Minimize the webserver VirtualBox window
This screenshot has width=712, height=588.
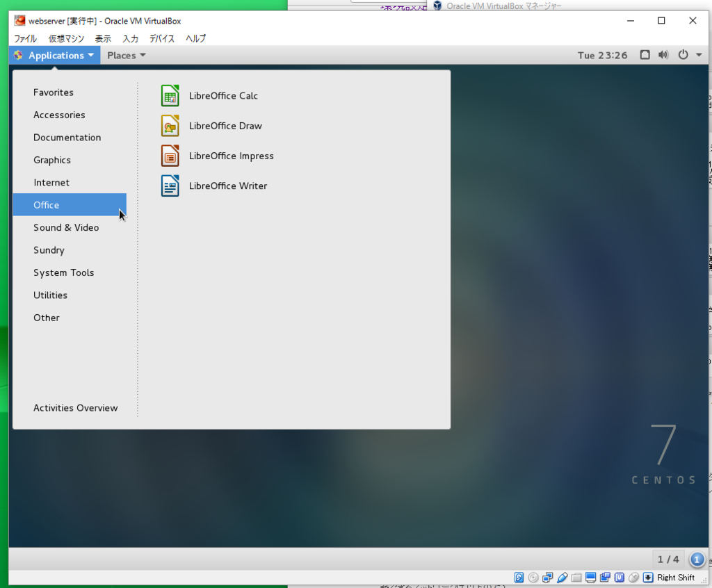tap(630, 21)
